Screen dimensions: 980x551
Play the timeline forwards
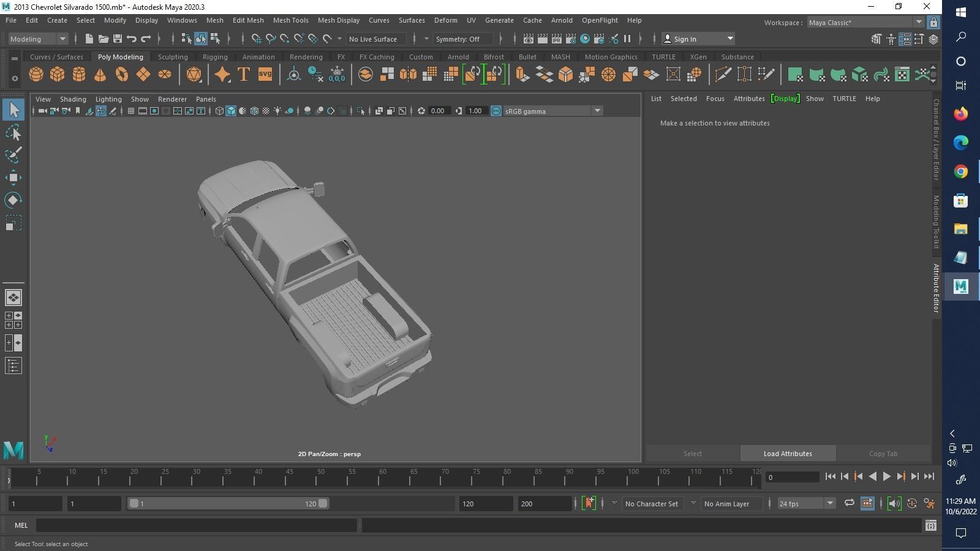click(x=886, y=476)
